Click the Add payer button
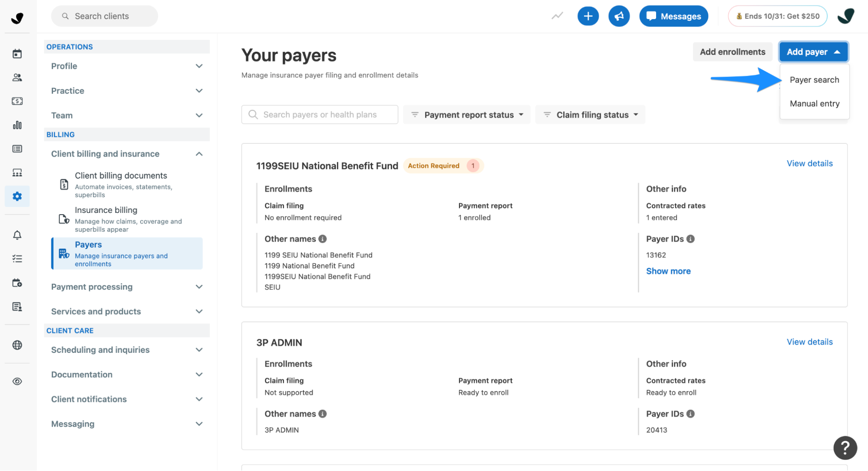This screenshot has width=868, height=471. [813, 52]
